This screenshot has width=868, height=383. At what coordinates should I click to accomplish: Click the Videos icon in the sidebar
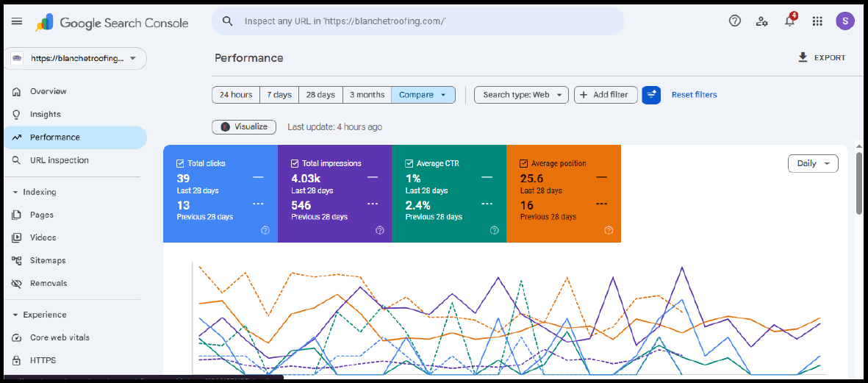point(17,237)
